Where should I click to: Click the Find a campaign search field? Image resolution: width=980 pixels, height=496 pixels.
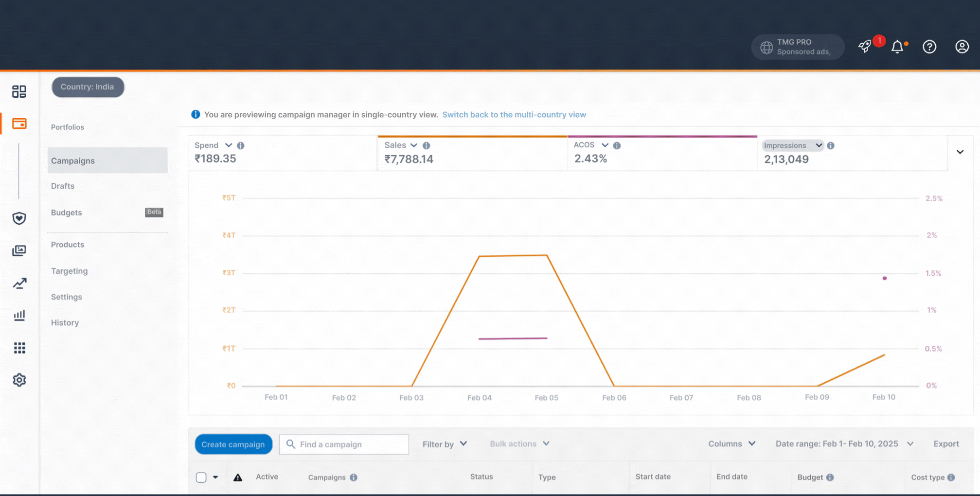(350, 444)
